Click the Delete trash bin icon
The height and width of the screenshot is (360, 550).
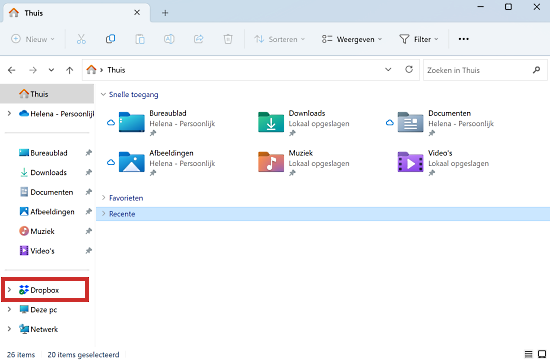pos(228,39)
